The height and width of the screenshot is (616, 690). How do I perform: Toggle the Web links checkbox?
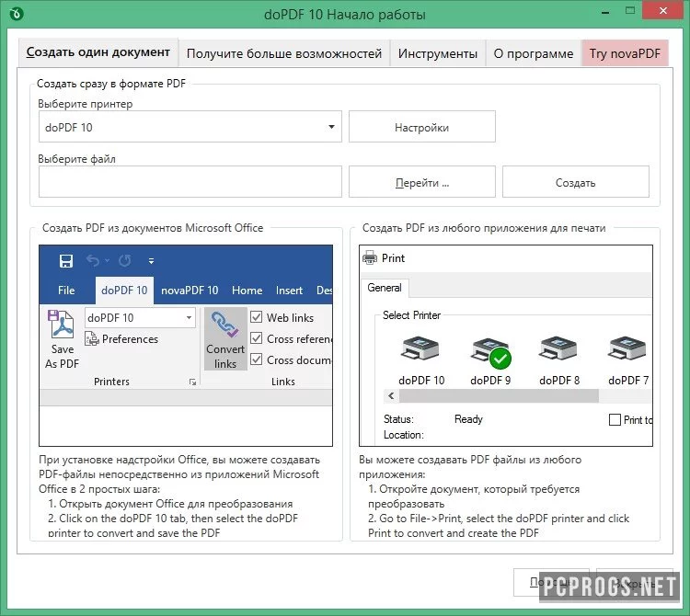(256, 317)
